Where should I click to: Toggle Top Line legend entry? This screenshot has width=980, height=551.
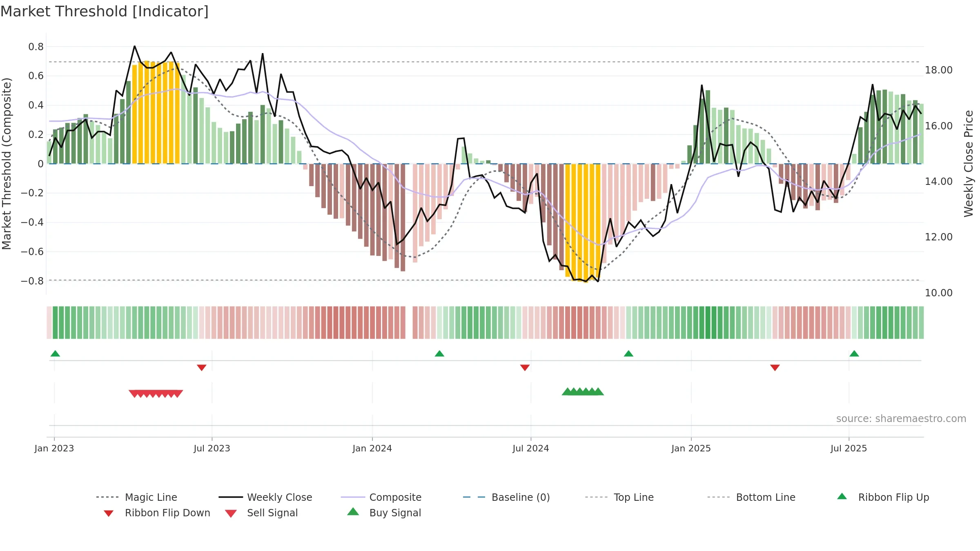tap(619, 497)
